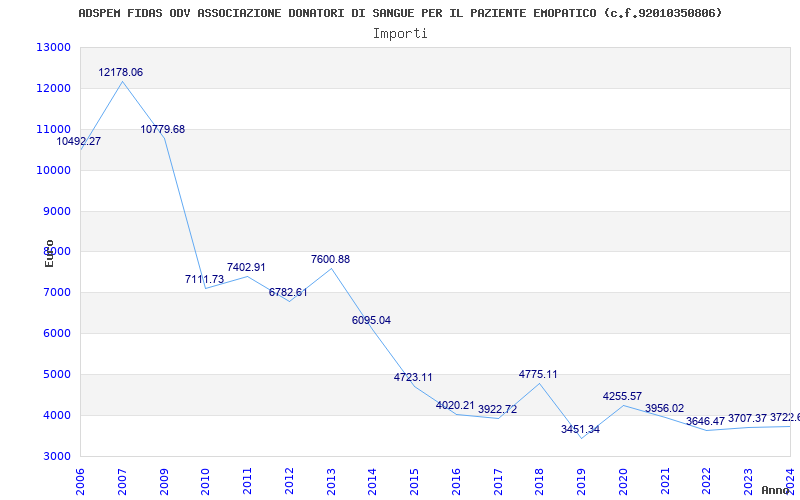The width and height of the screenshot is (800, 500).
Task: Click the 4723.11 data label
Action: pos(413,378)
